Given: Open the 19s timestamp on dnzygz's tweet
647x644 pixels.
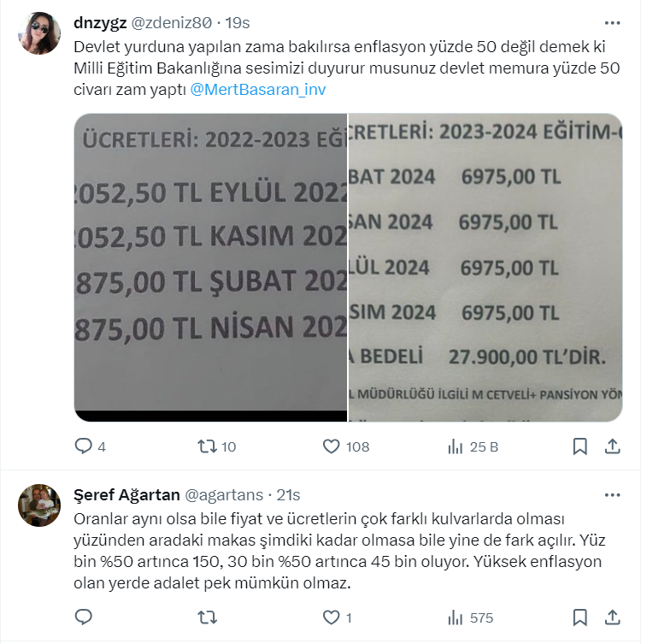Looking at the screenshot, I should pyautogui.click(x=238, y=23).
